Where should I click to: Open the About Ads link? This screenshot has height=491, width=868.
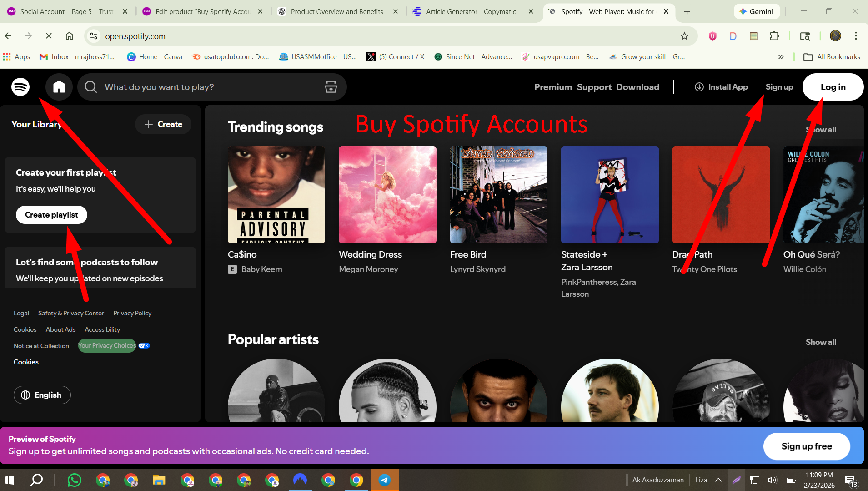(x=60, y=329)
